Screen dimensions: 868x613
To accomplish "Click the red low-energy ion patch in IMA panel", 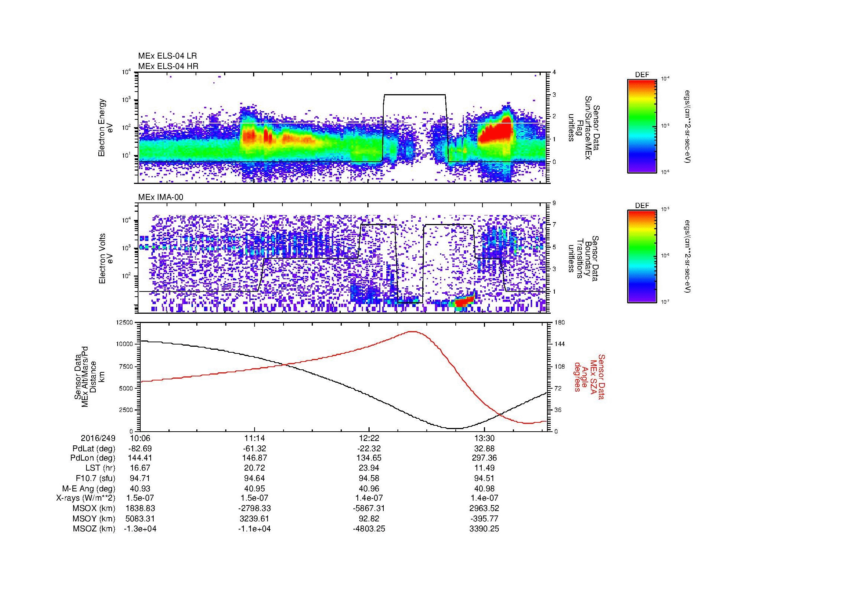I will point(464,301).
